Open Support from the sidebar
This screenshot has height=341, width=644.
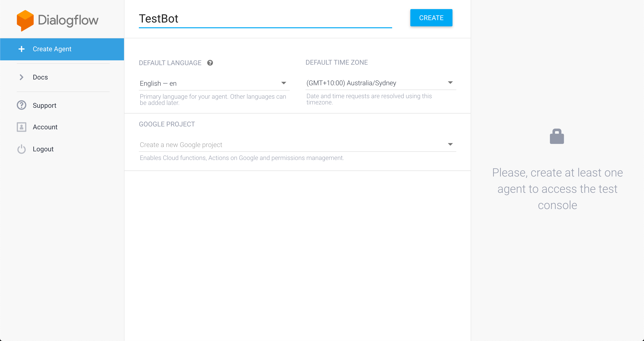45,105
